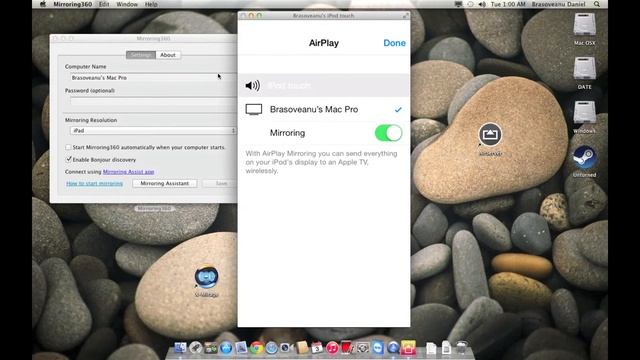The image size is (640, 360).
Task: Switch to the About tab in Mirroring360
Action: pyautogui.click(x=168, y=55)
